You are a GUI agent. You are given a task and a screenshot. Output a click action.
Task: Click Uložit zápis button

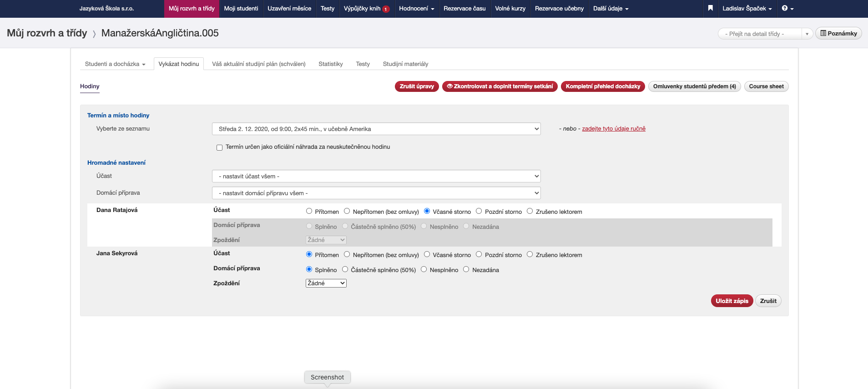click(732, 301)
